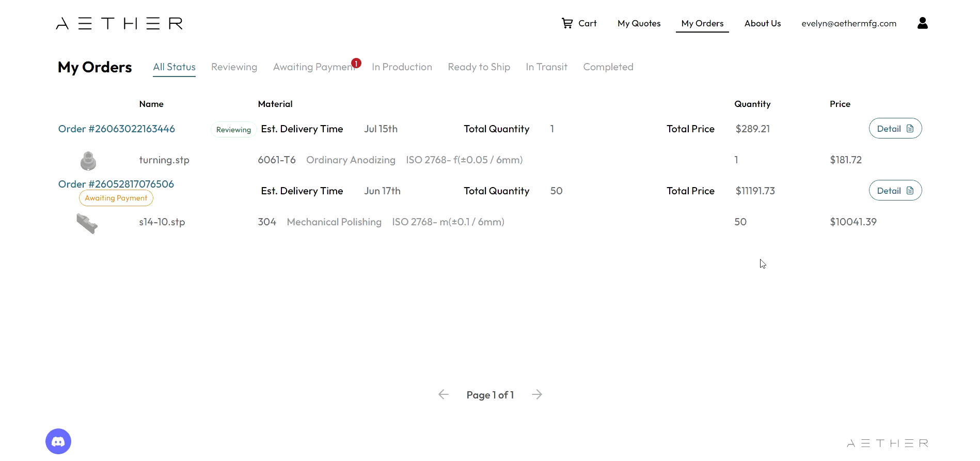Switch to the Reviewing status tab
The width and height of the screenshot is (980, 461).
[x=234, y=67]
